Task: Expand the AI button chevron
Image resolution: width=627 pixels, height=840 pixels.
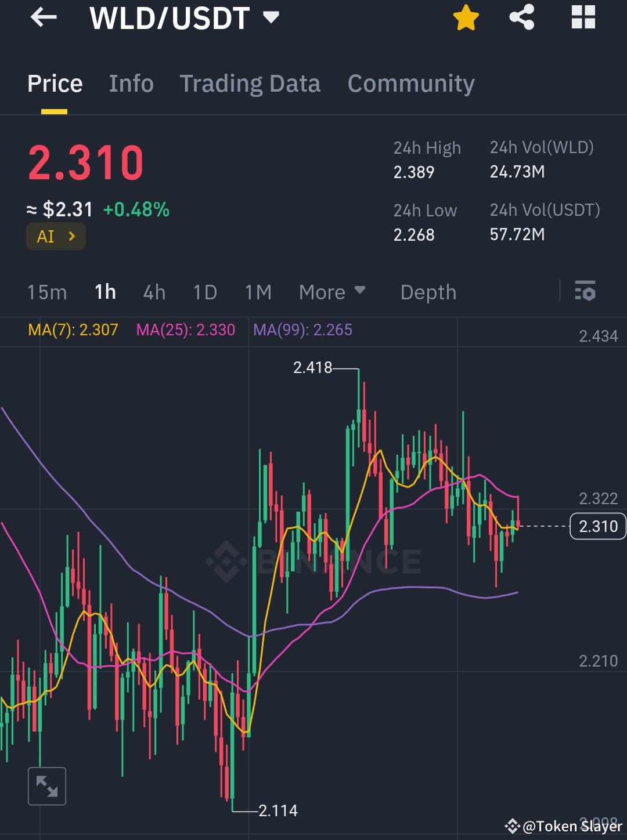Action: pos(71,236)
